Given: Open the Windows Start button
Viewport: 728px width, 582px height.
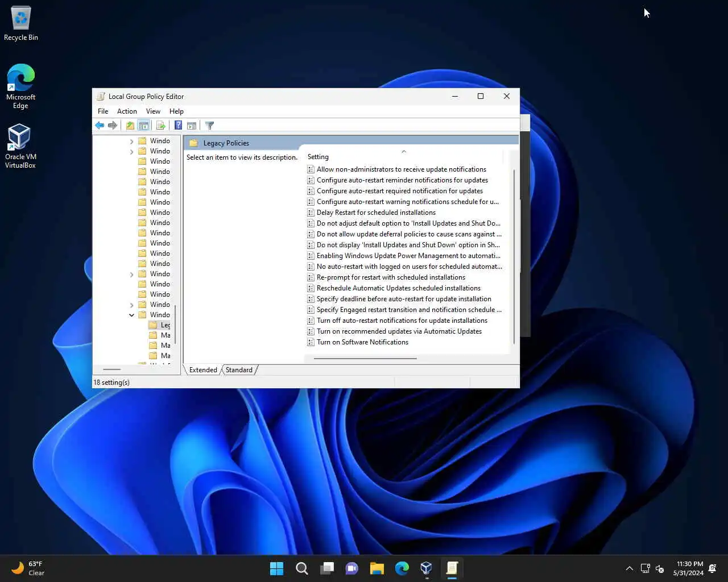Looking at the screenshot, I should (x=276, y=568).
